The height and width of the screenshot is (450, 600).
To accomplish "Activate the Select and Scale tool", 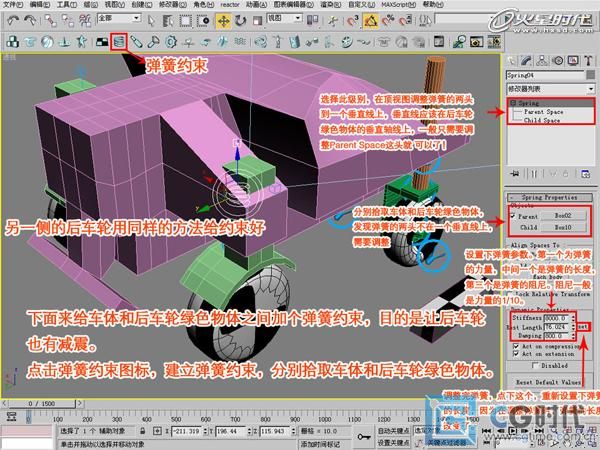I will [x=258, y=21].
